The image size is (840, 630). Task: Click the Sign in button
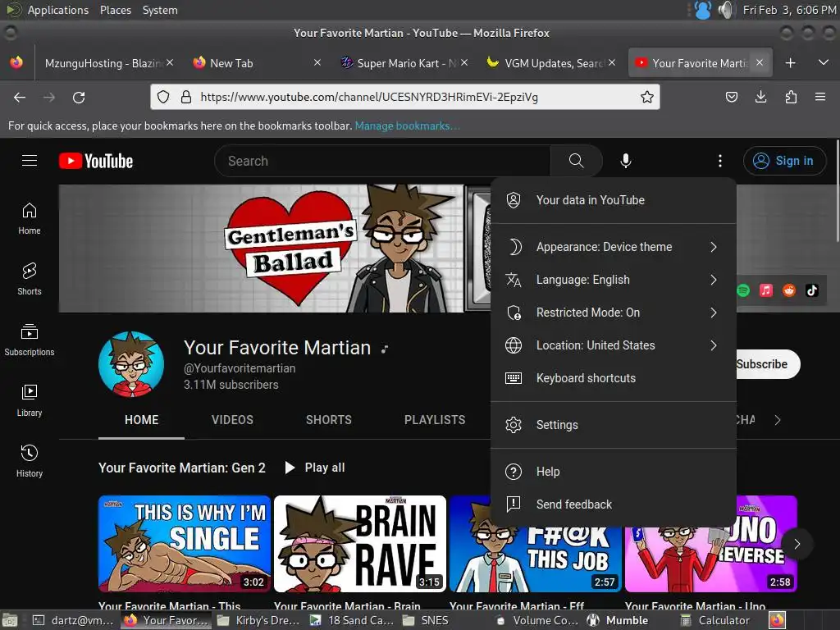(784, 161)
